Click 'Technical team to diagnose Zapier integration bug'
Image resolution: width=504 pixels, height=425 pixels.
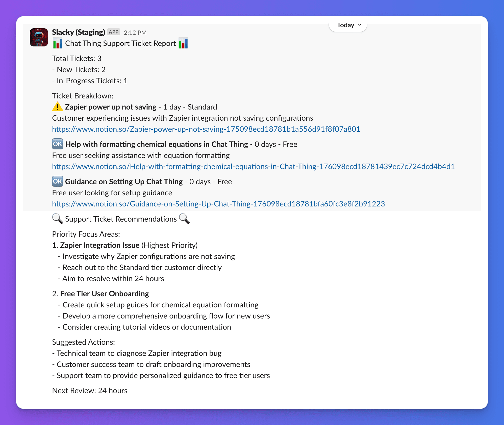tap(139, 353)
